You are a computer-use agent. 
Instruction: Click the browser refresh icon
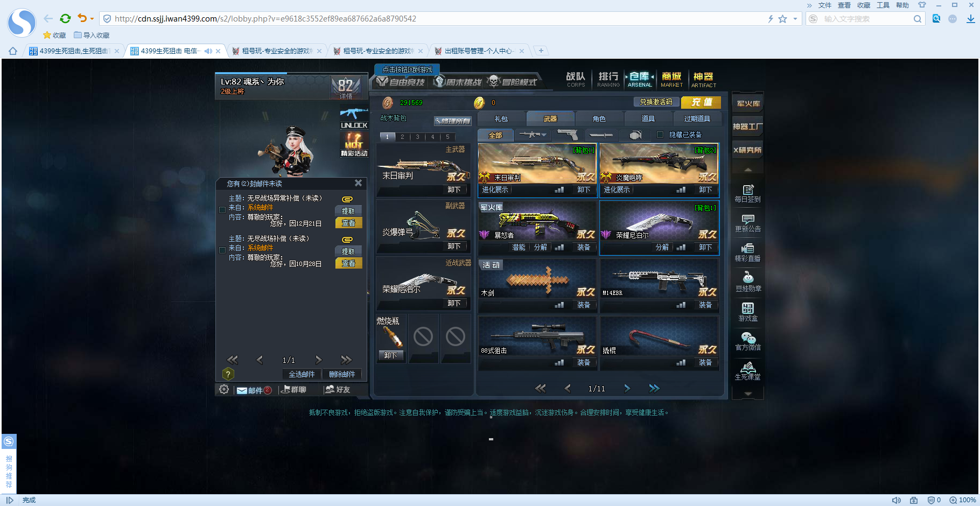pyautogui.click(x=65, y=18)
